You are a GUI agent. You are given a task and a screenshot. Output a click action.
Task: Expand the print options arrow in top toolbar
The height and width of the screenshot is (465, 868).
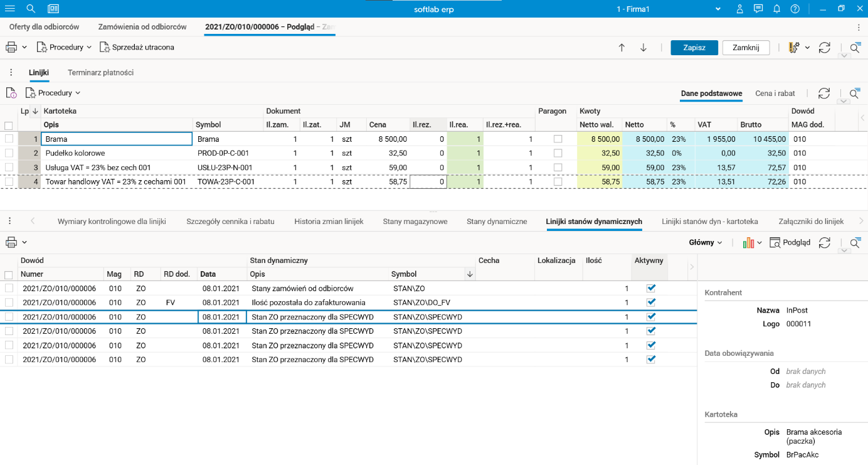click(24, 48)
